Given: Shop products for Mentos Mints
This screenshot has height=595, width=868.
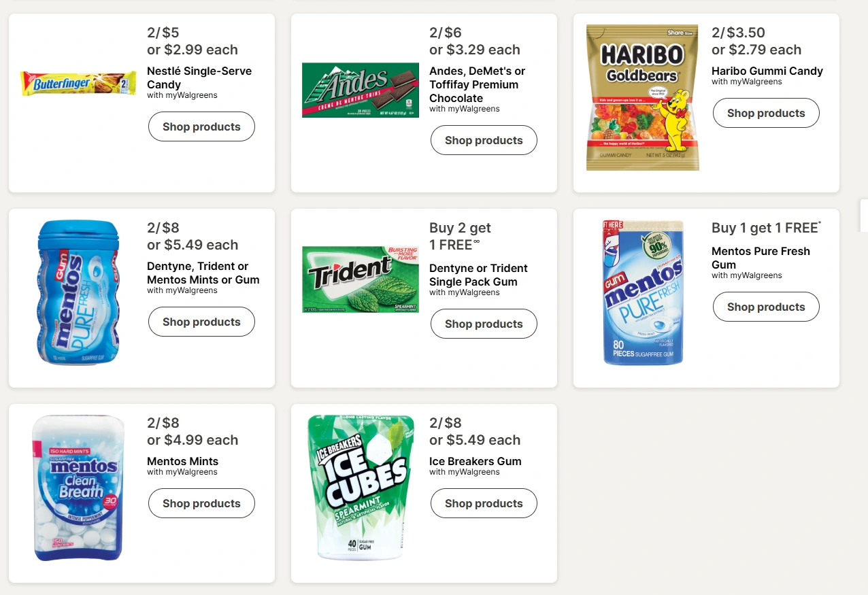Looking at the screenshot, I should [x=201, y=504].
